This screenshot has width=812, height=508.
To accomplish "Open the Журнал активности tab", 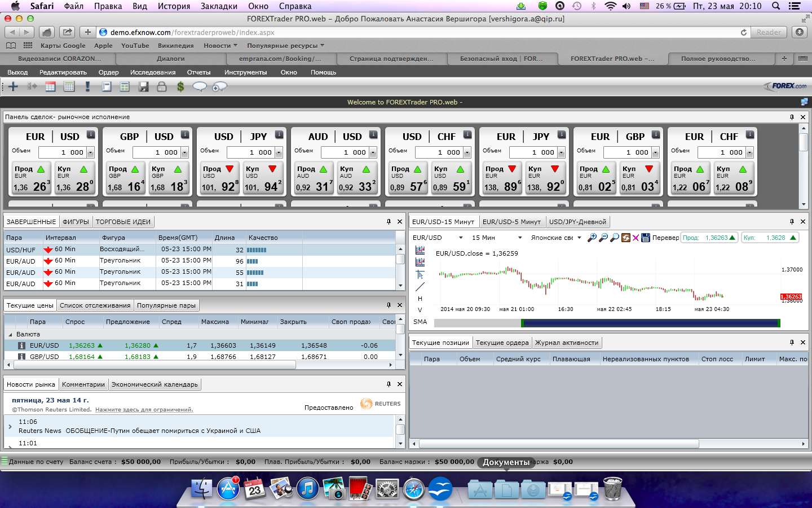I will point(567,343).
